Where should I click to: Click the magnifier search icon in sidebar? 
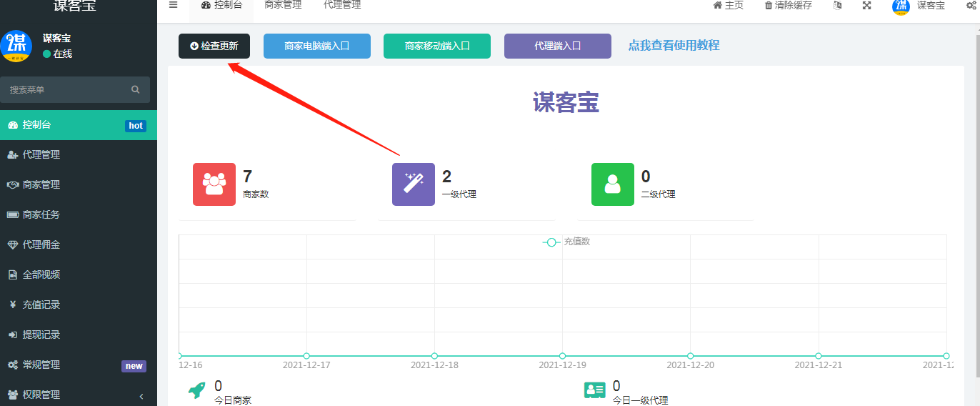click(136, 89)
